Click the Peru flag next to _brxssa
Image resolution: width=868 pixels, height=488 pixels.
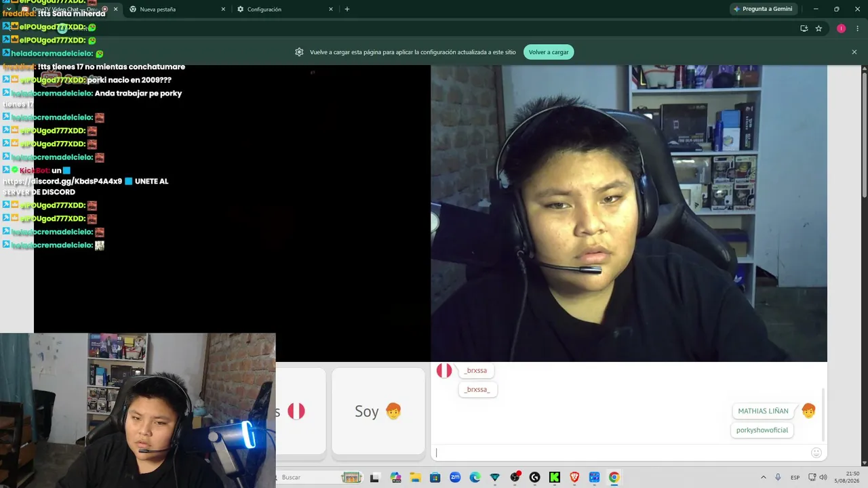click(x=444, y=371)
